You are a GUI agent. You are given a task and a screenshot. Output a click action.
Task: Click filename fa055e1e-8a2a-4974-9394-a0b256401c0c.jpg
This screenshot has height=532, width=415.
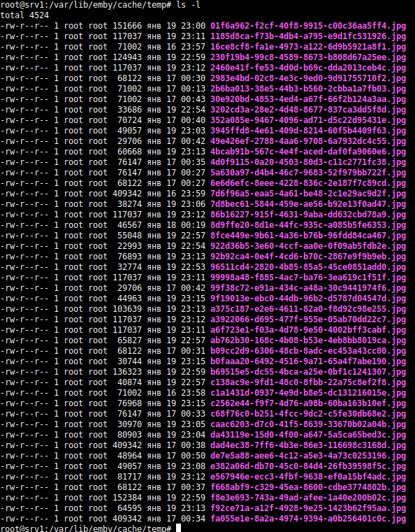(x=308, y=519)
